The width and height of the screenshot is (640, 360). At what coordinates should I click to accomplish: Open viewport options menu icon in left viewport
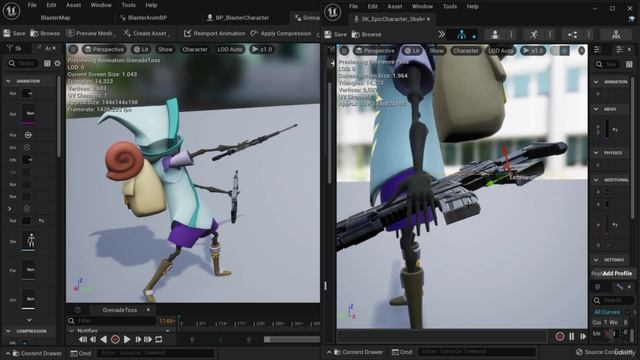pos(73,49)
